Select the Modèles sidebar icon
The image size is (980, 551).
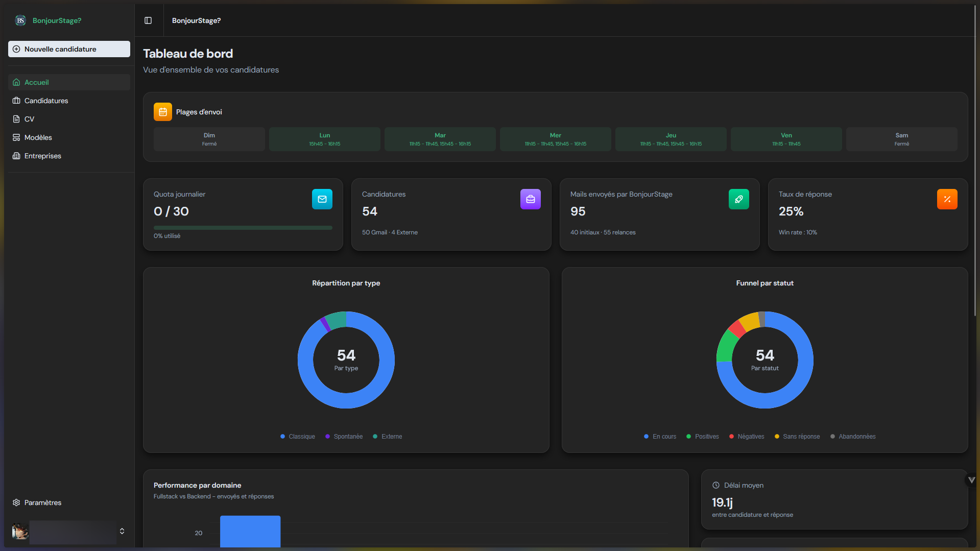click(16, 137)
